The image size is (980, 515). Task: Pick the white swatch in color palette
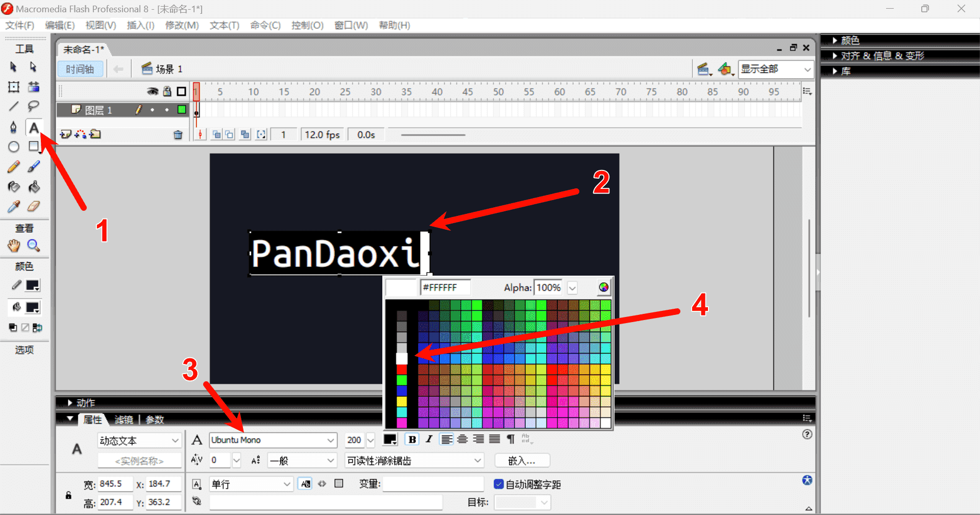pyautogui.click(x=402, y=359)
